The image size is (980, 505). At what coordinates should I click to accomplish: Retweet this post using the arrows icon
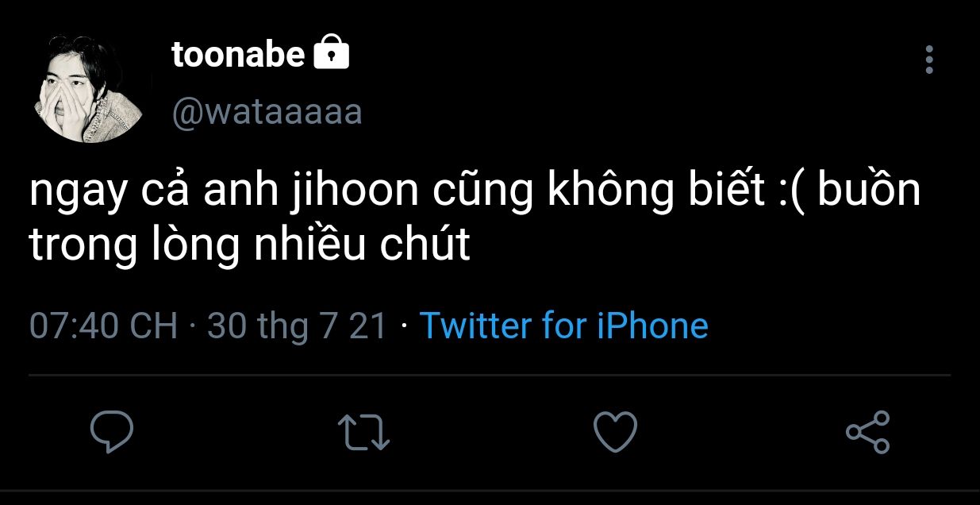point(363,433)
